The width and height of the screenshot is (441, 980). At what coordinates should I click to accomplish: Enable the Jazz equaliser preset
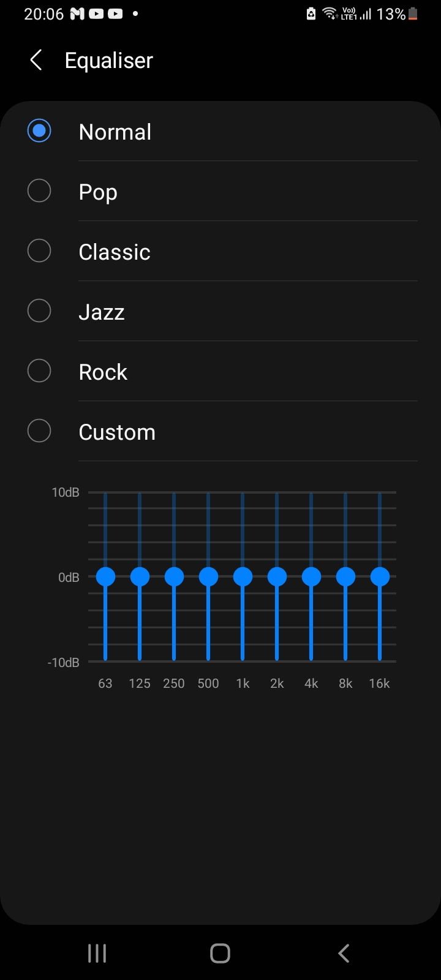(x=39, y=311)
